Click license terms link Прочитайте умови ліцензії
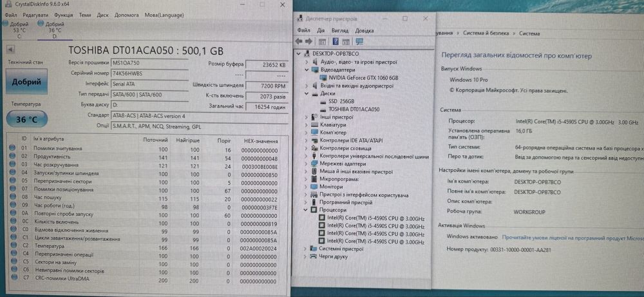Viewport: 644px width, 297px height. [x=573, y=238]
